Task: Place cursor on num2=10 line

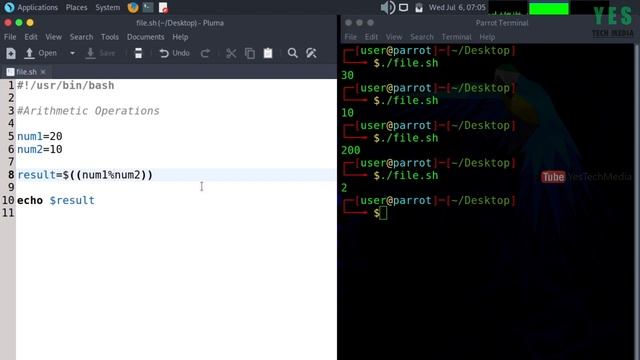Action: click(40, 149)
